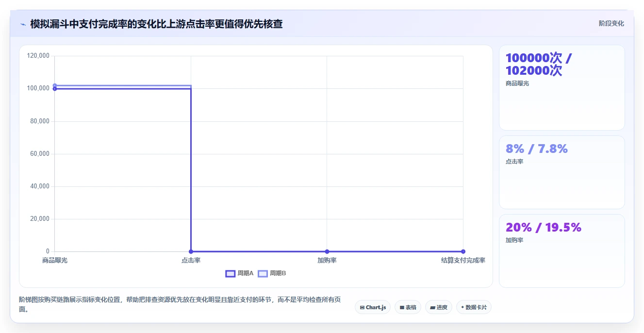644x333 pixels.
Task: Click the Chart.js chip
Action: click(x=373, y=307)
